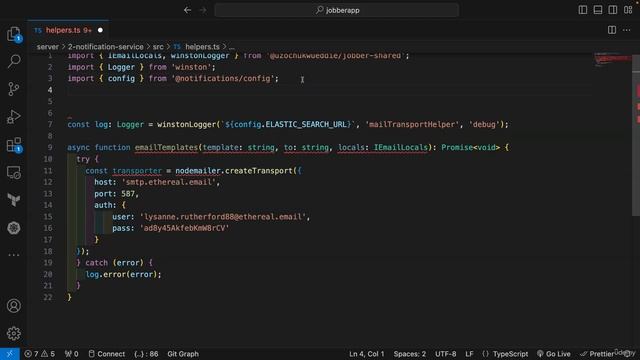This screenshot has width=640, height=360.
Task: Click 'IEmailLocals' parameter type on line 9
Action: 401,147
